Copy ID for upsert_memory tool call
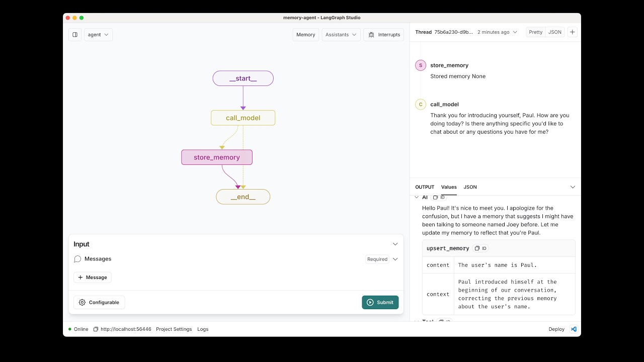 coord(480,248)
